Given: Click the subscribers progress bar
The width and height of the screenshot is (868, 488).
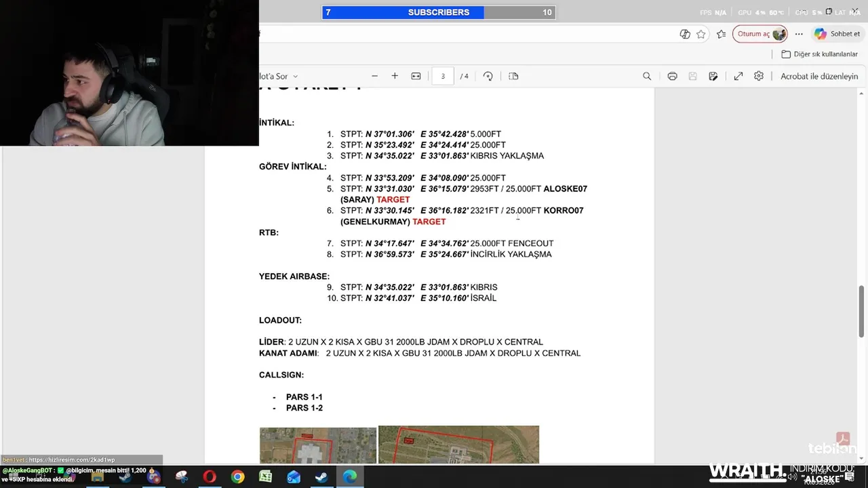Looking at the screenshot, I should click(x=439, y=12).
